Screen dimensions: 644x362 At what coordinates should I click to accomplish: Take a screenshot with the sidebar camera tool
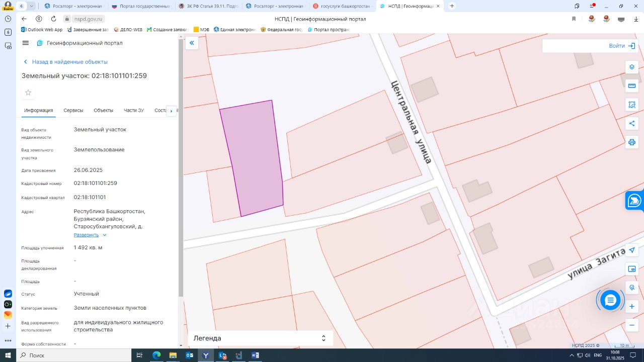(x=8, y=46)
